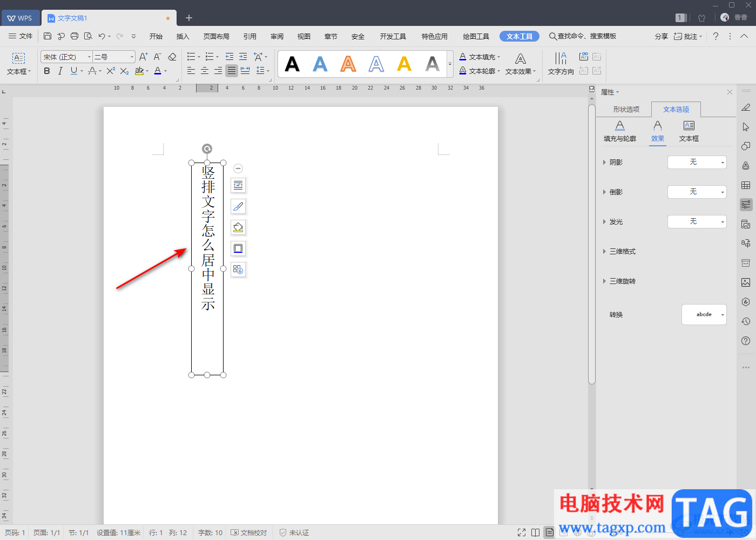Open the picture tool in right sidebar
Screen dimensions: 756x540
click(x=746, y=282)
